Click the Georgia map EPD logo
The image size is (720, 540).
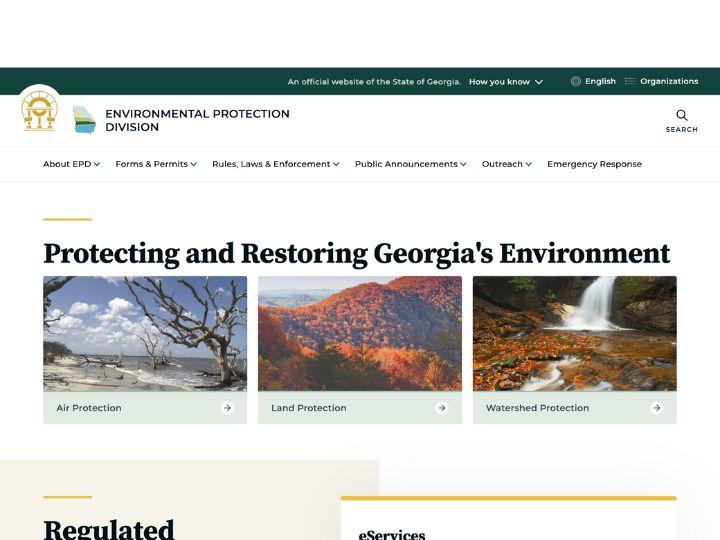coord(84,120)
